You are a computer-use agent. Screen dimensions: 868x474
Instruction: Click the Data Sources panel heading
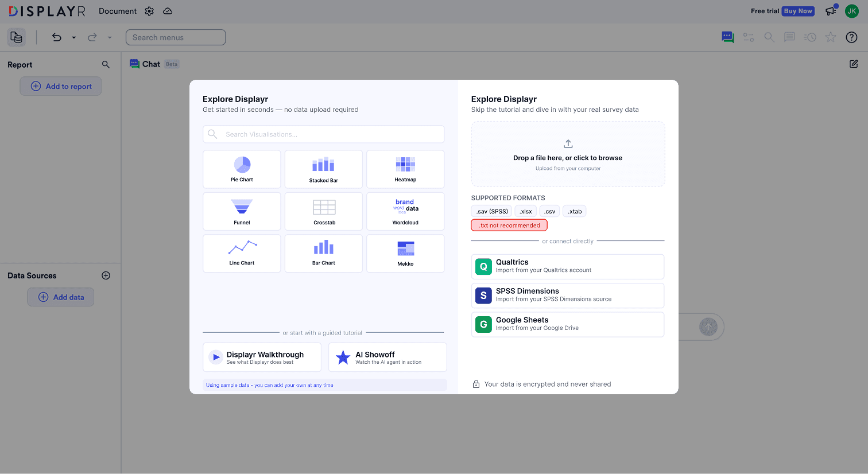(x=32, y=275)
